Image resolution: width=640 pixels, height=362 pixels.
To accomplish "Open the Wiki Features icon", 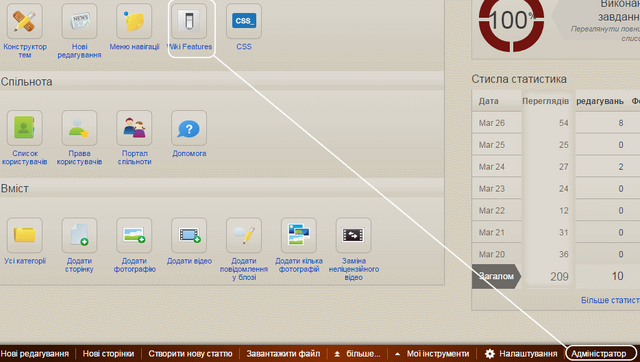I will click(x=189, y=21).
